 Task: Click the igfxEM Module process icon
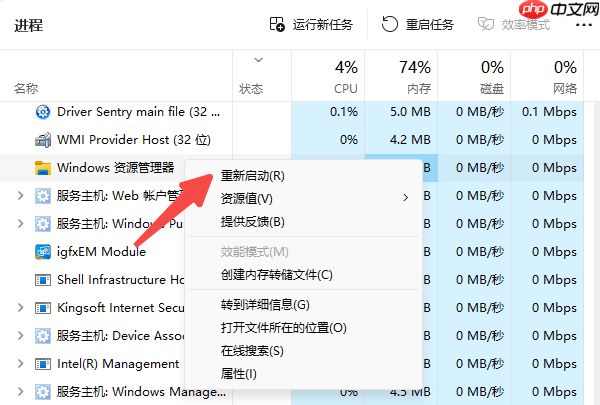coord(43,252)
